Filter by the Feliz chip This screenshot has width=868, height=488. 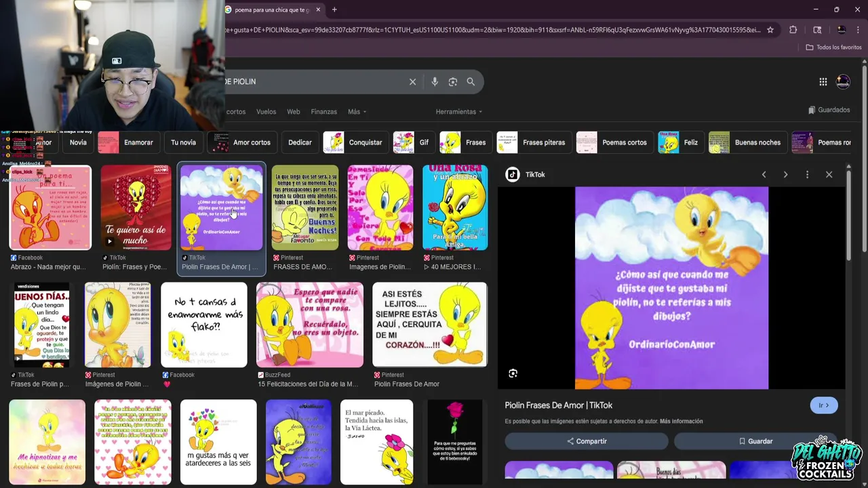tap(681, 142)
